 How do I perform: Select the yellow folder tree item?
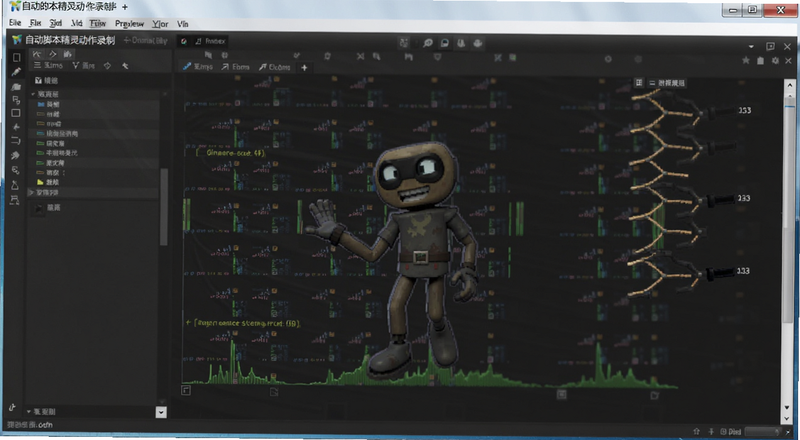[x=48, y=182]
